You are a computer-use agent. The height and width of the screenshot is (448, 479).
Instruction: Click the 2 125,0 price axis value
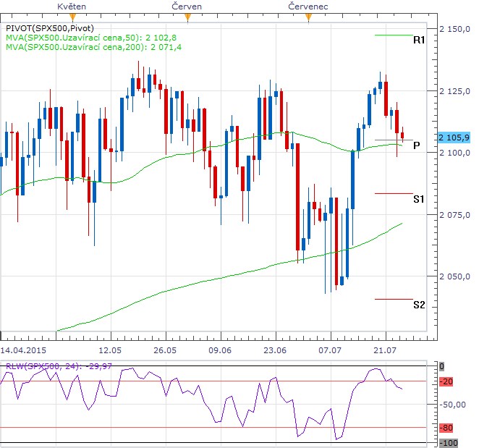(x=454, y=91)
